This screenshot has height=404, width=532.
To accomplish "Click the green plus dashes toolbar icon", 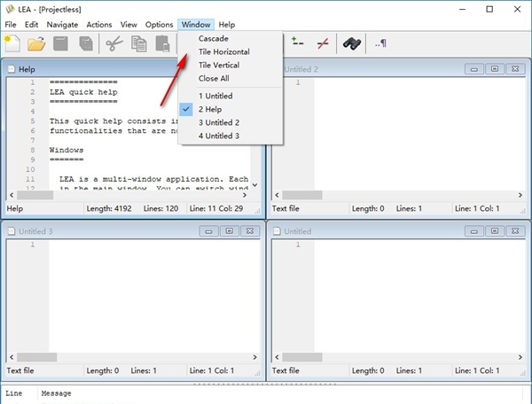I will (297, 42).
